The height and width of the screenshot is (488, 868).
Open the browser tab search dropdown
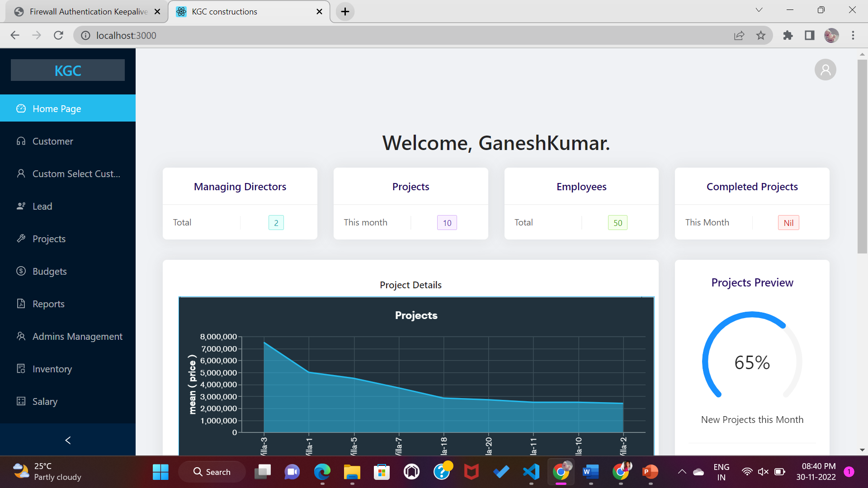click(759, 9)
